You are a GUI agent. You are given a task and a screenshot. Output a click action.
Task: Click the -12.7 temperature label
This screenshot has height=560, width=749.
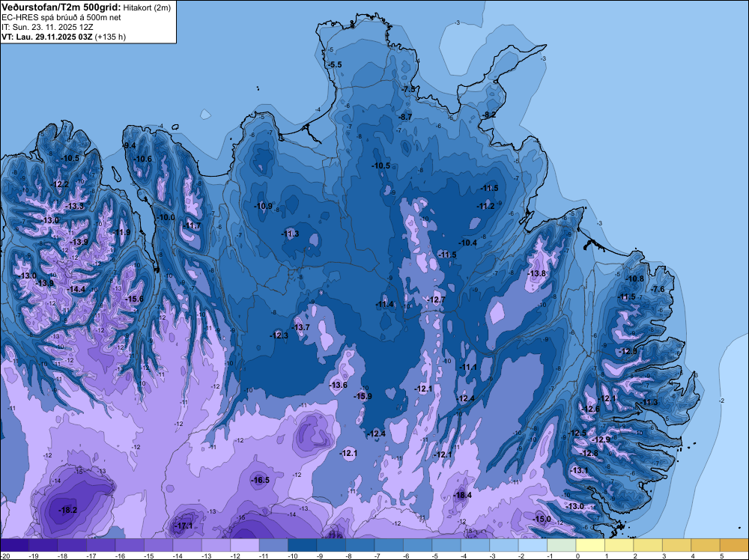tap(436, 299)
